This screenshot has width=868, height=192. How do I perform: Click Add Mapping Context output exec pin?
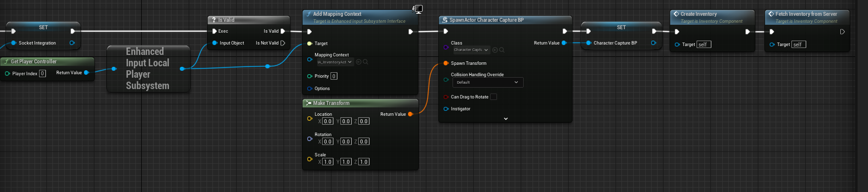(411, 32)
